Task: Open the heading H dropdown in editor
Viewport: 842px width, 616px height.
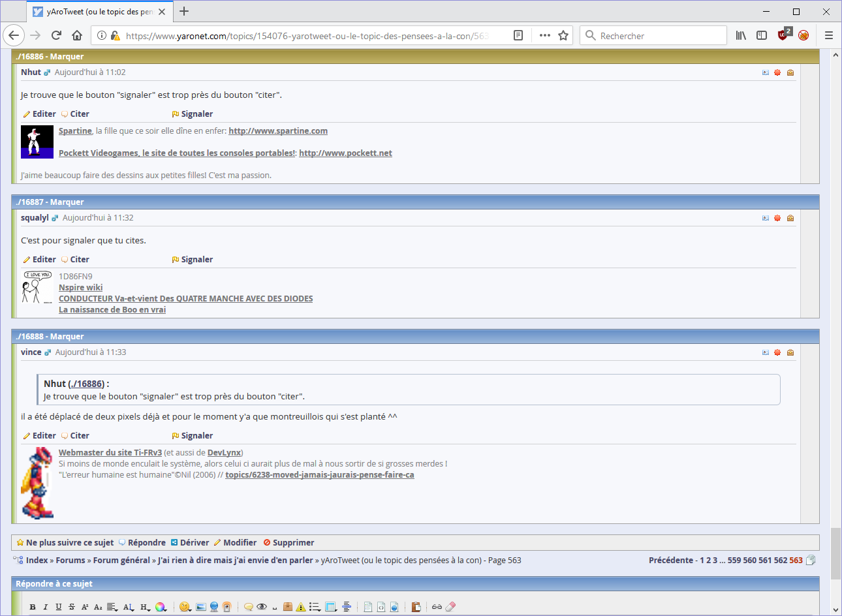Action: pyautogui.click(x=145, y=607)
